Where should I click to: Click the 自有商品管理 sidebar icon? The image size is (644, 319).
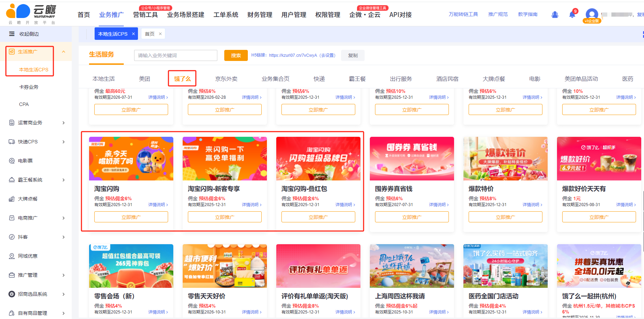[x=12, y=313]
